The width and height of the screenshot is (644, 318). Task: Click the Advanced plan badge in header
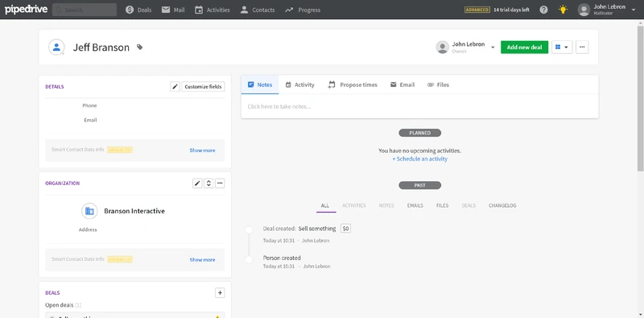click(477, 10)
